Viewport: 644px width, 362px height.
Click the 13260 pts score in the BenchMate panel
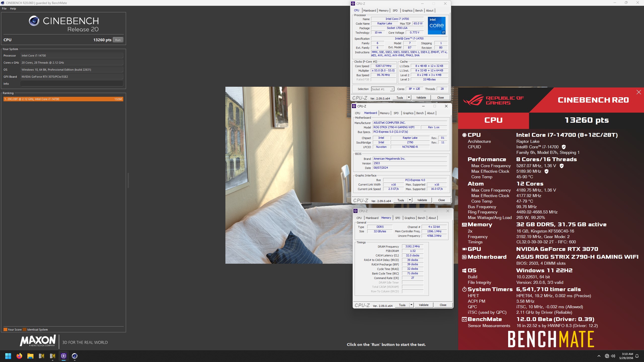click(587, 120)
